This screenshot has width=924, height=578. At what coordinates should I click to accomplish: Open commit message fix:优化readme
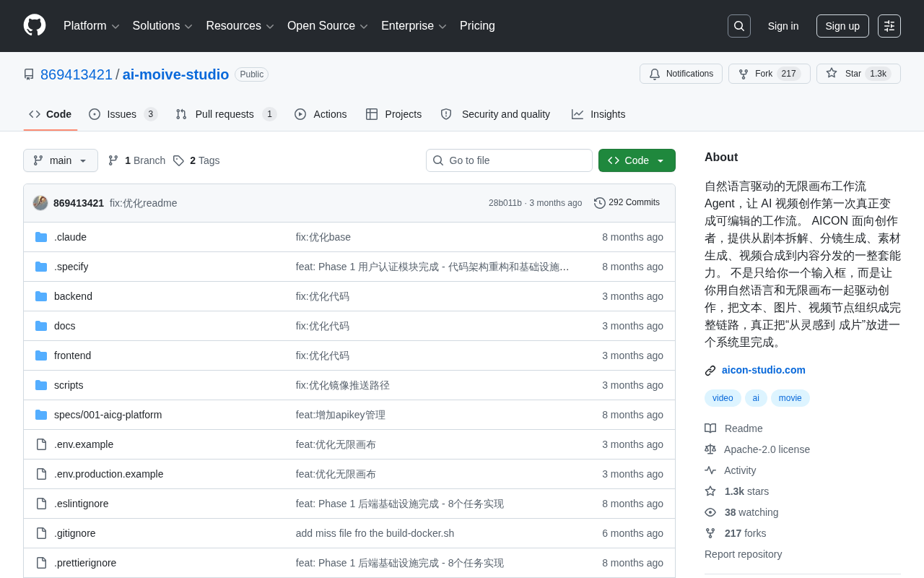point(143,203)
